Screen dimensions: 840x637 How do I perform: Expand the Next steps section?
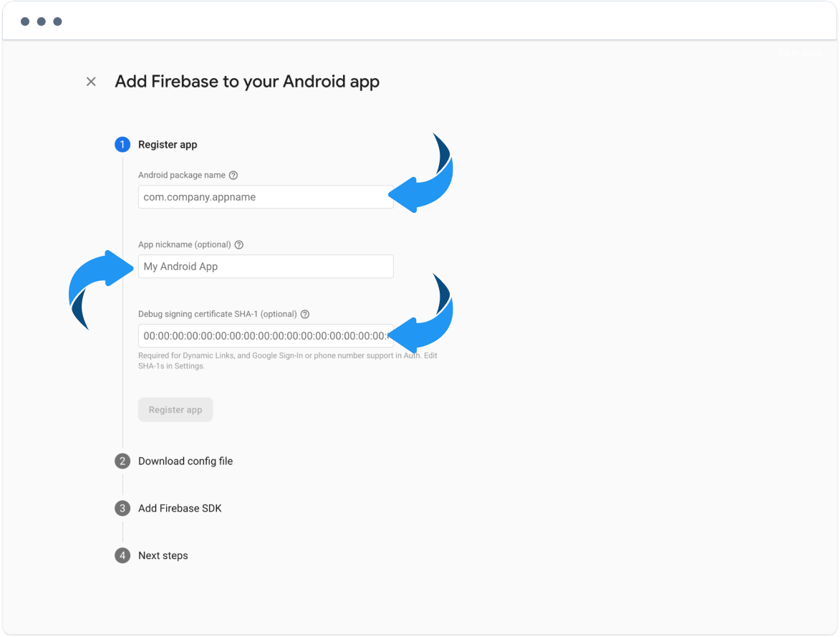click(163, 555)
